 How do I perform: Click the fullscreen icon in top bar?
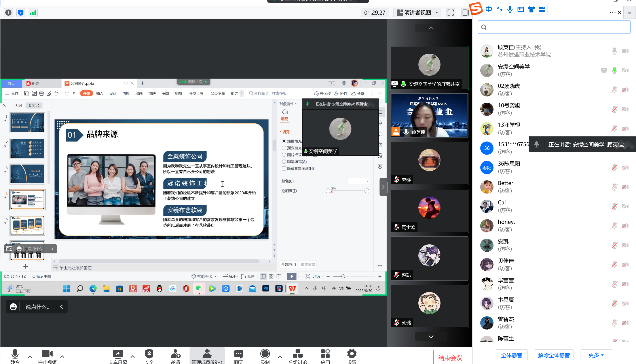click(x=450, y=13)
